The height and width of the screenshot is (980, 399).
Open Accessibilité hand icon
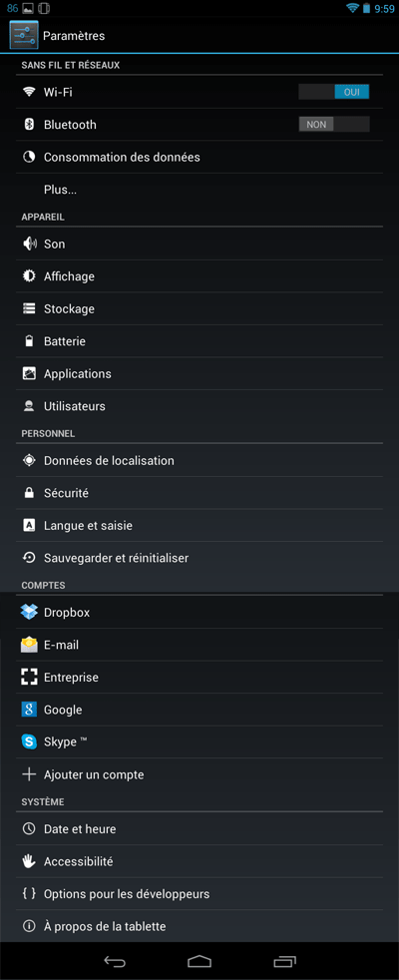pyautogui.click(x=29, y=861)
